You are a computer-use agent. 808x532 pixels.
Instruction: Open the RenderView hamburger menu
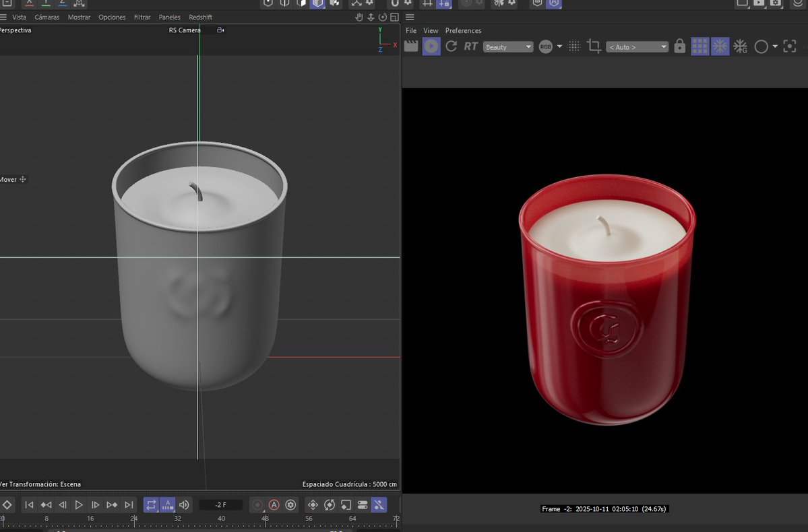tap(410, 17)
